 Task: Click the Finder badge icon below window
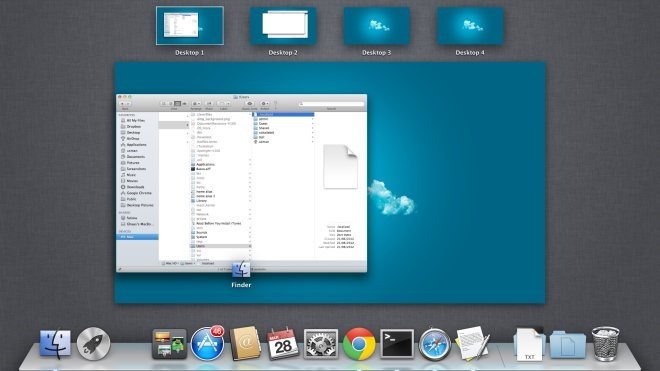[241, 270]
